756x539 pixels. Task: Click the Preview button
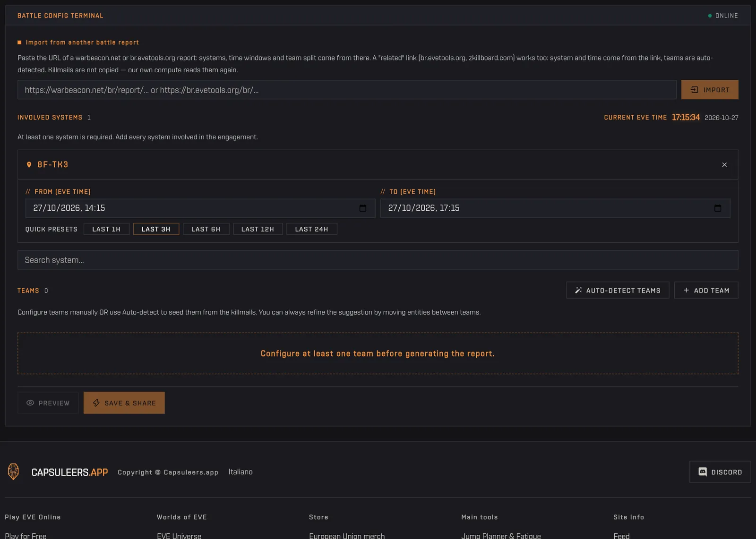click(x=48, y=403)
